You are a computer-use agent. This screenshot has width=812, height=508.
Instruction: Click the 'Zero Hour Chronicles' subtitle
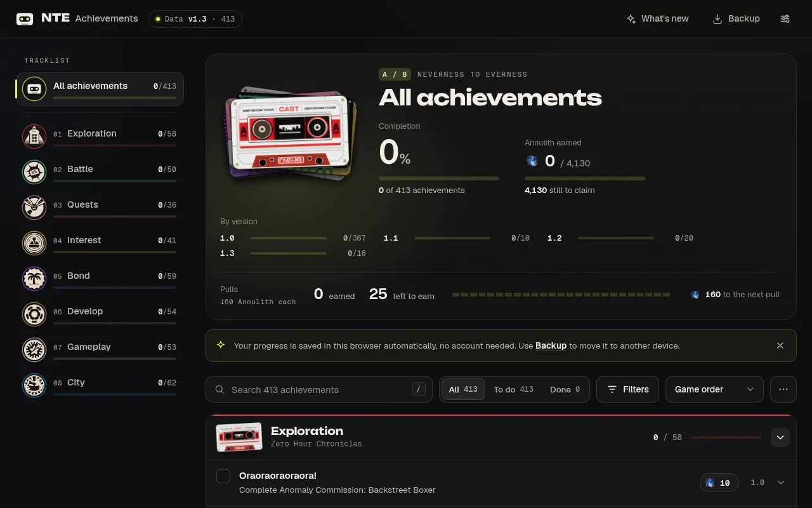(x=317, y=444)
